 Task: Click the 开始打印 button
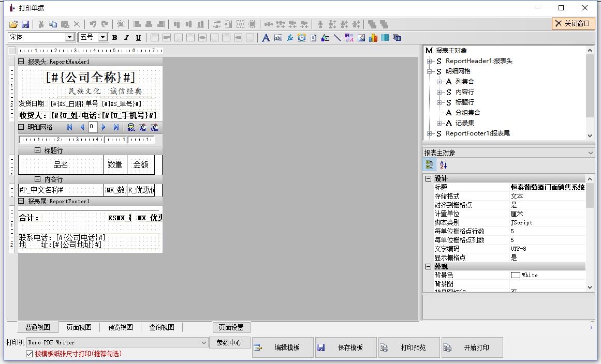click(472, 347)
